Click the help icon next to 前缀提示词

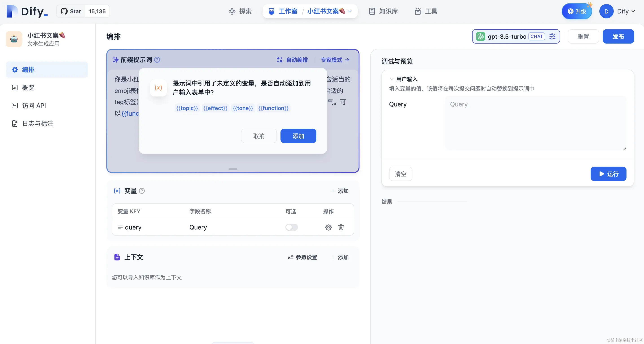click(x=157, y=60)
